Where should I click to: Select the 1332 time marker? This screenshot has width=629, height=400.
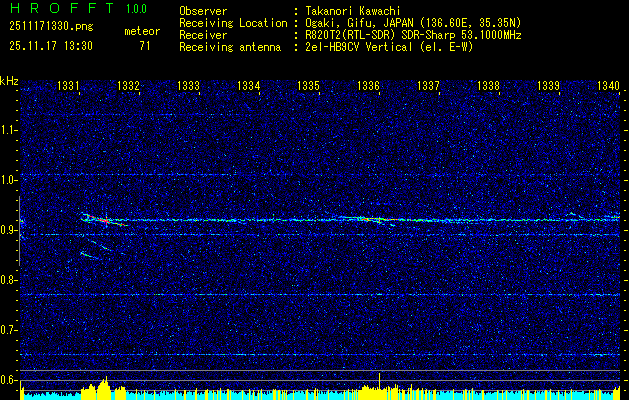[x=128, y=87]
